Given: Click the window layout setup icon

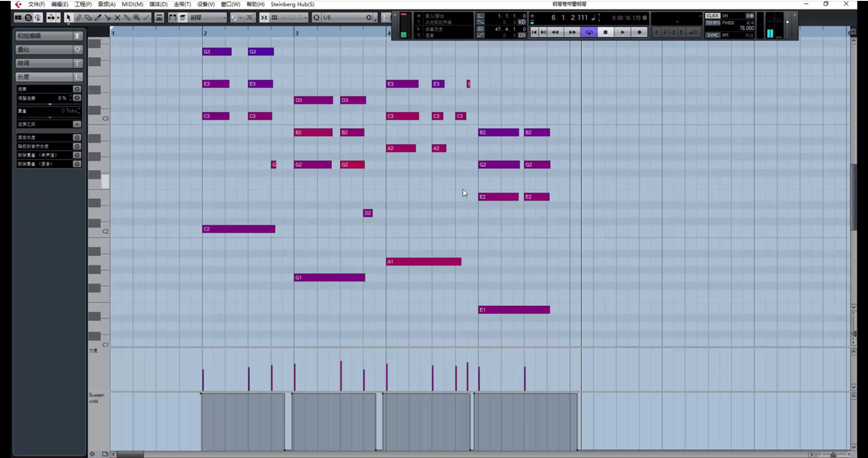Looking at the screenshot, I should (x=18, y=18).
